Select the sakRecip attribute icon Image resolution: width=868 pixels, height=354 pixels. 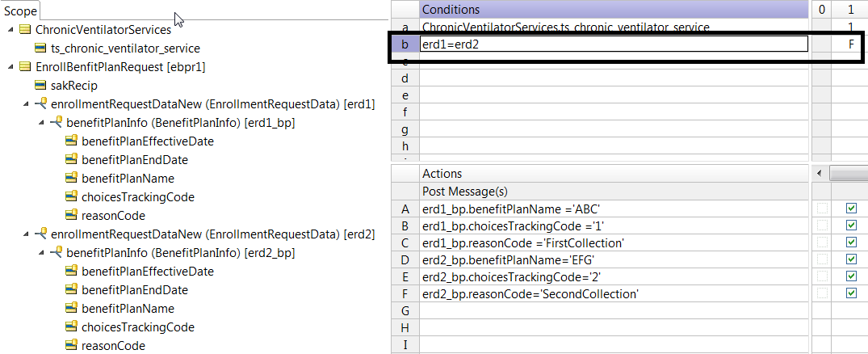[x=40, y=86]
